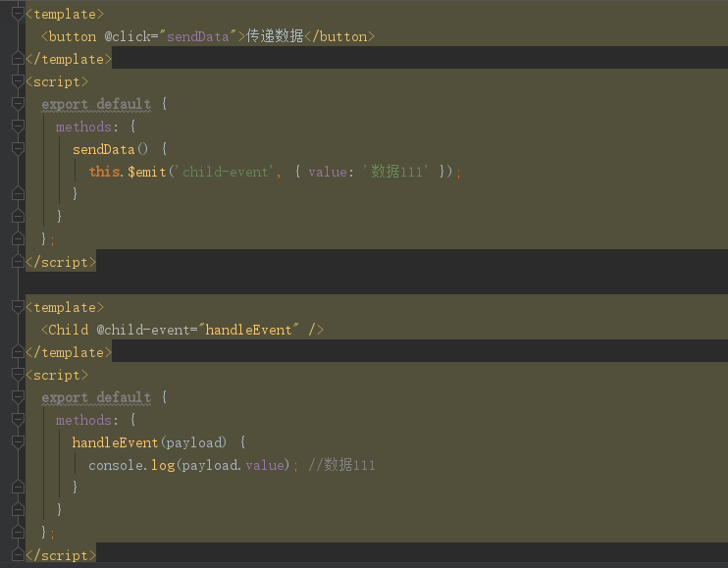
Task: Fold the methods object that holds handleEvent
Action: click(x=18, y=420)
